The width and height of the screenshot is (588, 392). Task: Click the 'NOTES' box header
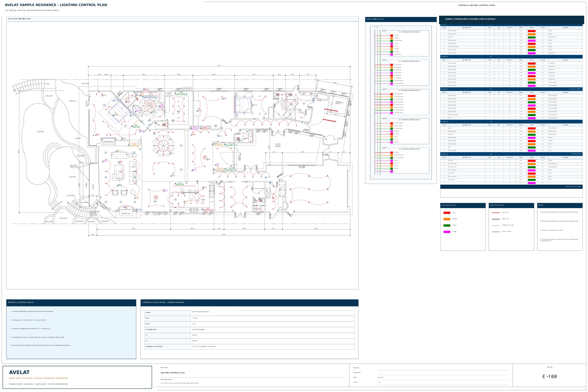click(x=560, y=205)
